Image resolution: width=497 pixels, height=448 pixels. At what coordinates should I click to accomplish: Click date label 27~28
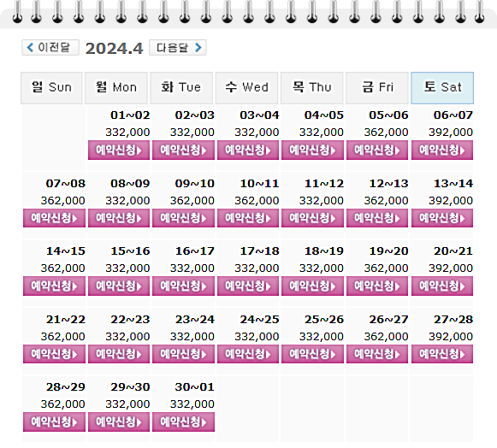click(x=453, y=320)
